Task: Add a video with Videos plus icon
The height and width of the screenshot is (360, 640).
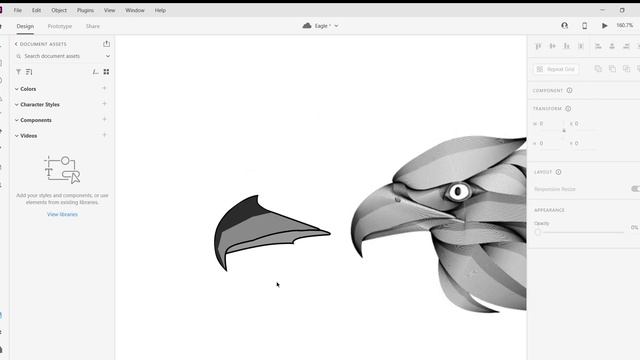Action: click(x=104, y=135)
